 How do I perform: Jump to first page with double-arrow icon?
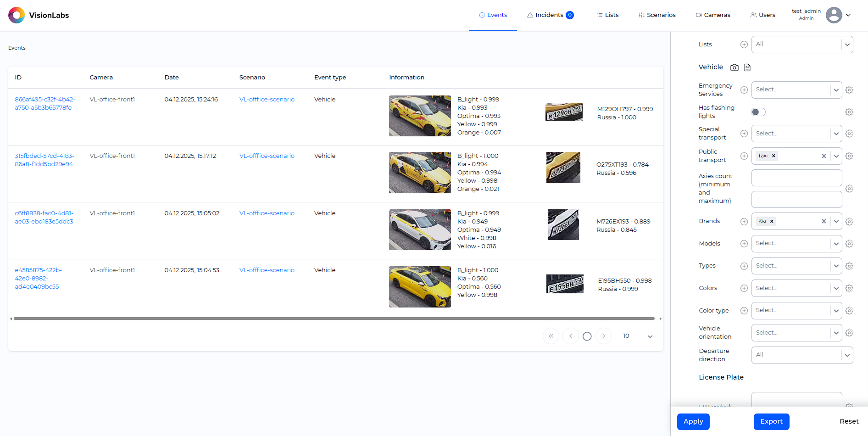click(551, 336)
